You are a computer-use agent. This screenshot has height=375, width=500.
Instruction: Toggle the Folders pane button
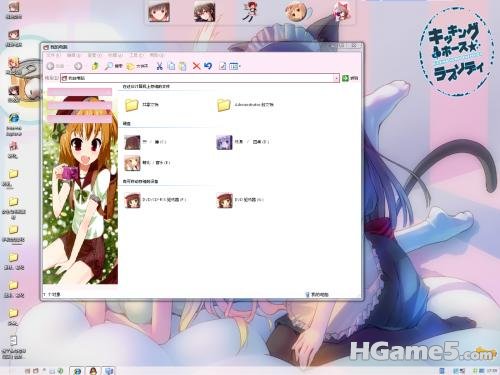click(x=137, y=66)
